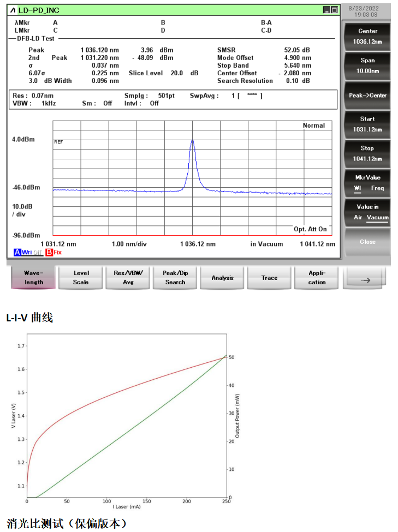Set Start wavelength via the Start key
398x532 pixels.
pyautogui.click(x=367, y=124)
